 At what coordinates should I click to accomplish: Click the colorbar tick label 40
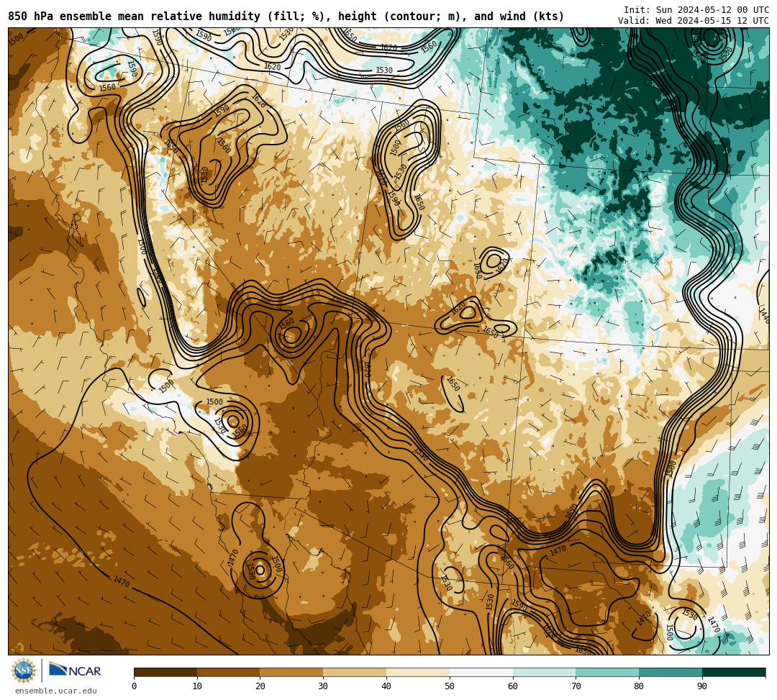coord(386,686)
